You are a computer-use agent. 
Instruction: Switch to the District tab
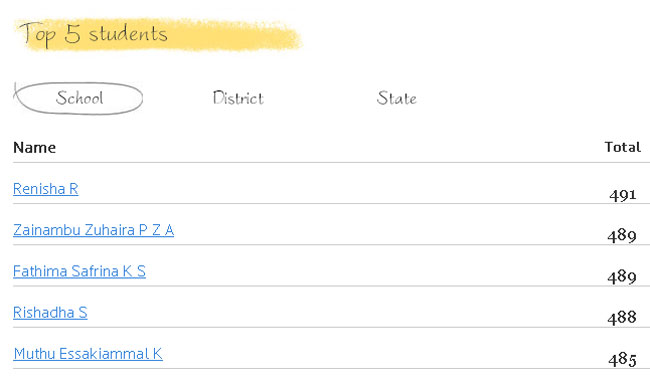click(238, 98)
